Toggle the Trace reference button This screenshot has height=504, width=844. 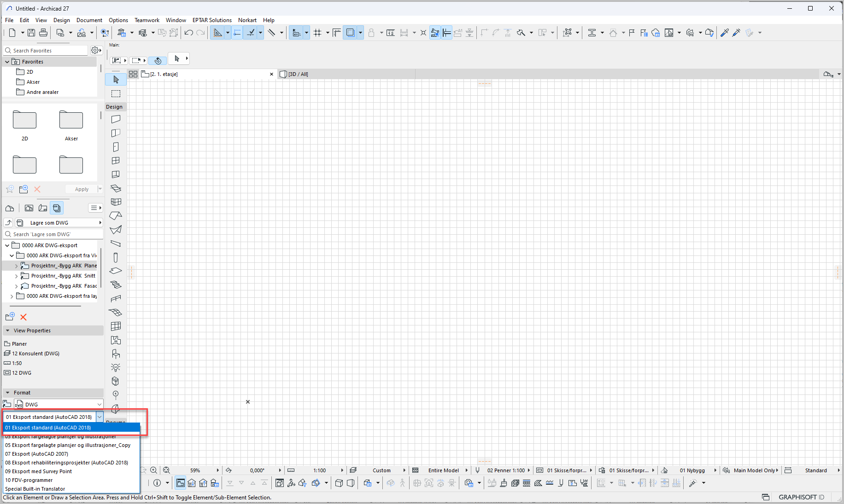(350, 33)
